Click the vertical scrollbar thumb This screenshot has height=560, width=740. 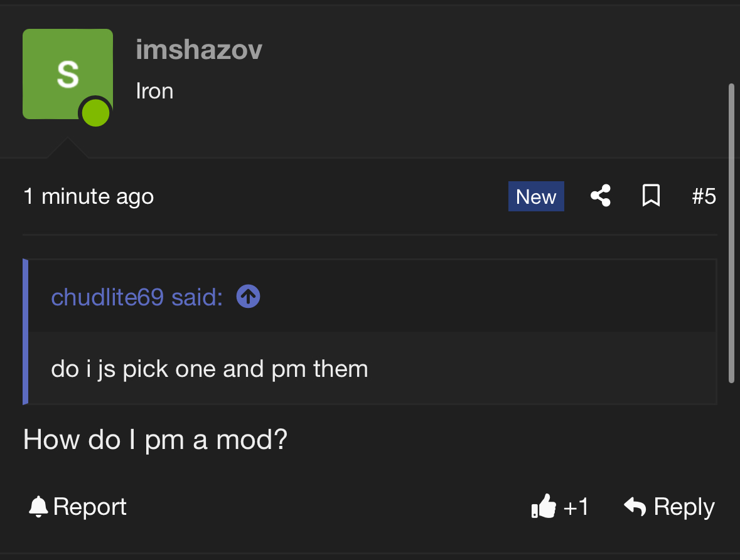(x=731, y=232)
